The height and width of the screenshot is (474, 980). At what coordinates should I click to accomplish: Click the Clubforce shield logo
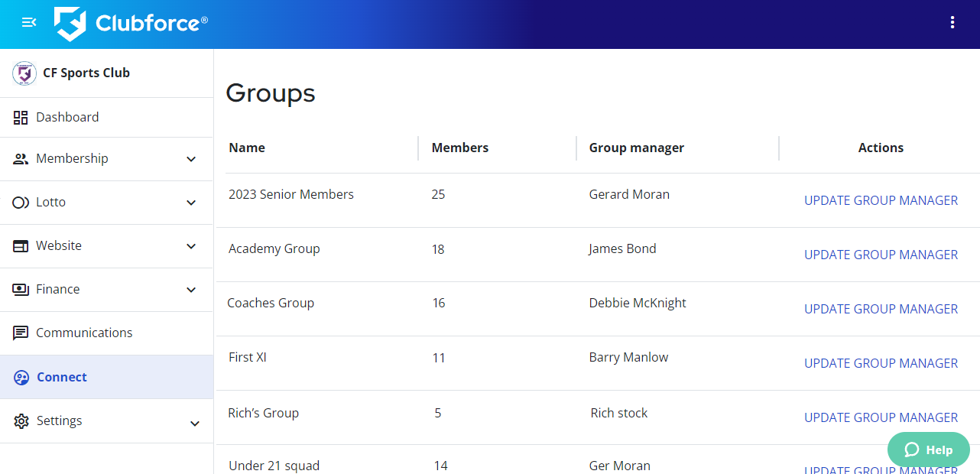pos(70,24)
